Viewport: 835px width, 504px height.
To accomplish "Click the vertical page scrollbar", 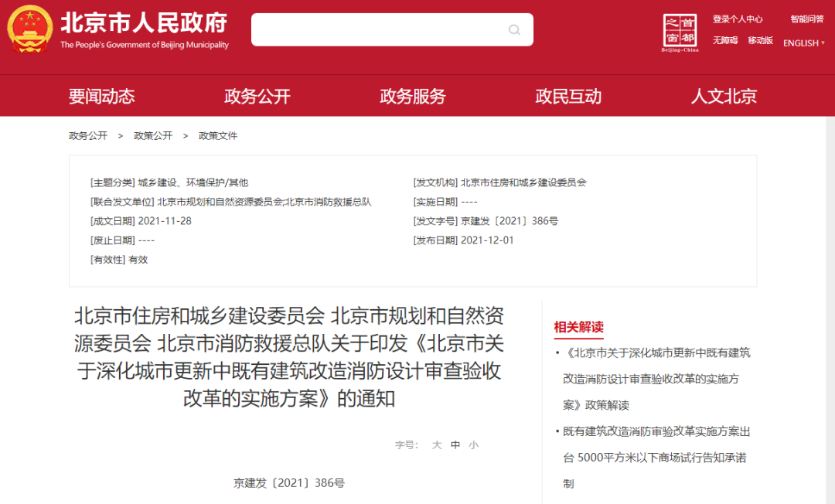I will (830, 310).
